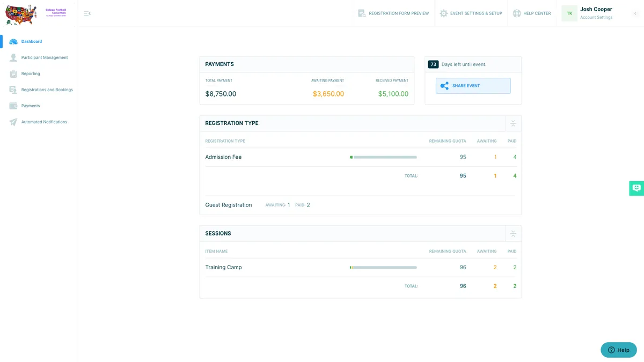Open the green chat feedback widget
The height and width of the screenshot is (362, 644).
pyautogui.click(x=636, y=188)
